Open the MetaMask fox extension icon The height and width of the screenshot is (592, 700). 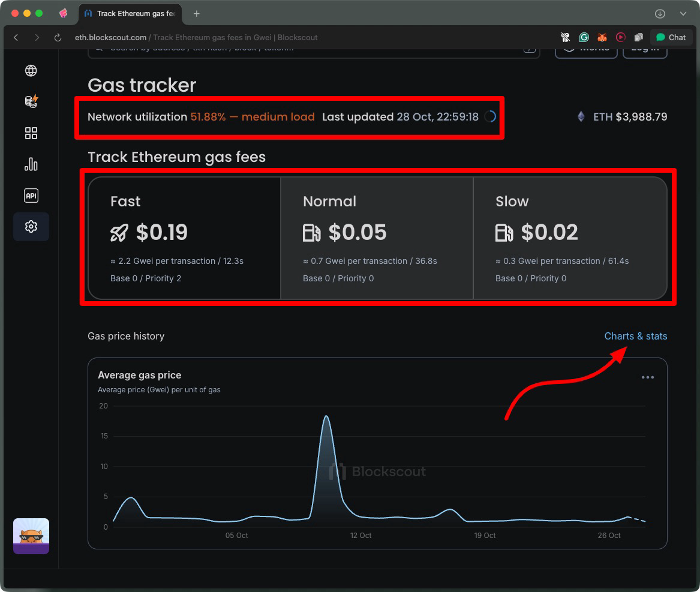pyautogui.click(x=602, y=37)
